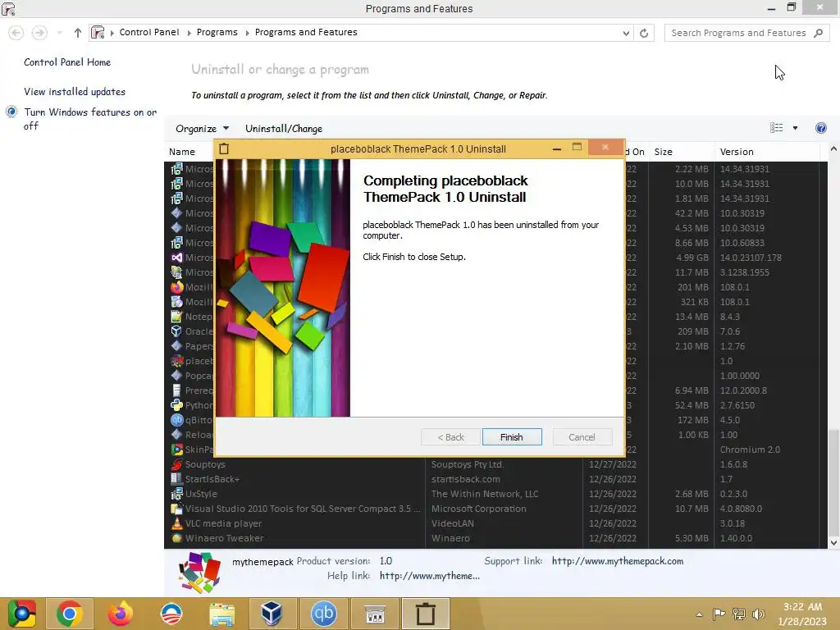Click the Control Panel breadcrumb

pos(149,32)
